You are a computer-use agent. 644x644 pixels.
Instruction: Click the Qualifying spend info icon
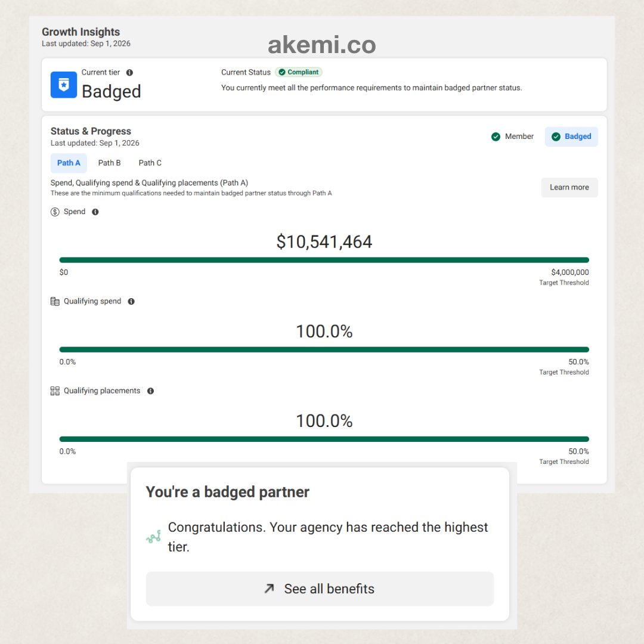[x=131, y=302]
